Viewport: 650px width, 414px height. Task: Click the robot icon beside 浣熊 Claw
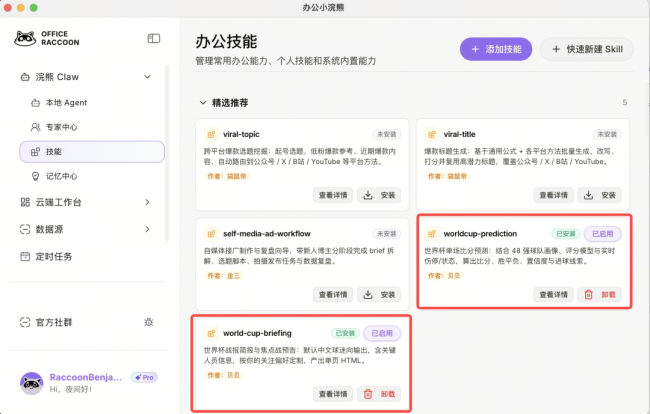coord(25,77)
